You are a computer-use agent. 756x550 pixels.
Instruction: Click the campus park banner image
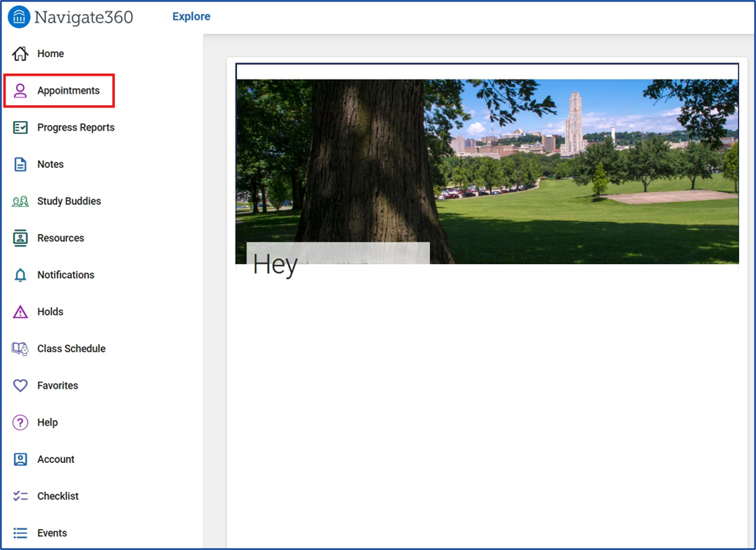click(x=487, y=171)
